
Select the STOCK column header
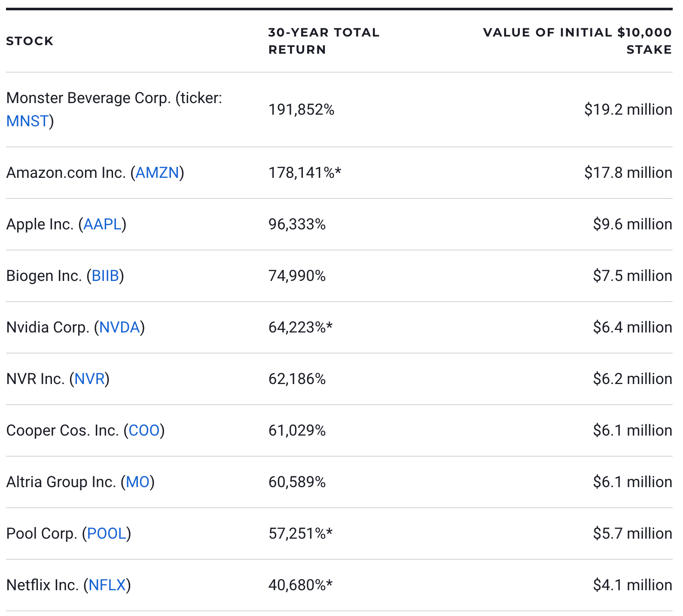30,41
